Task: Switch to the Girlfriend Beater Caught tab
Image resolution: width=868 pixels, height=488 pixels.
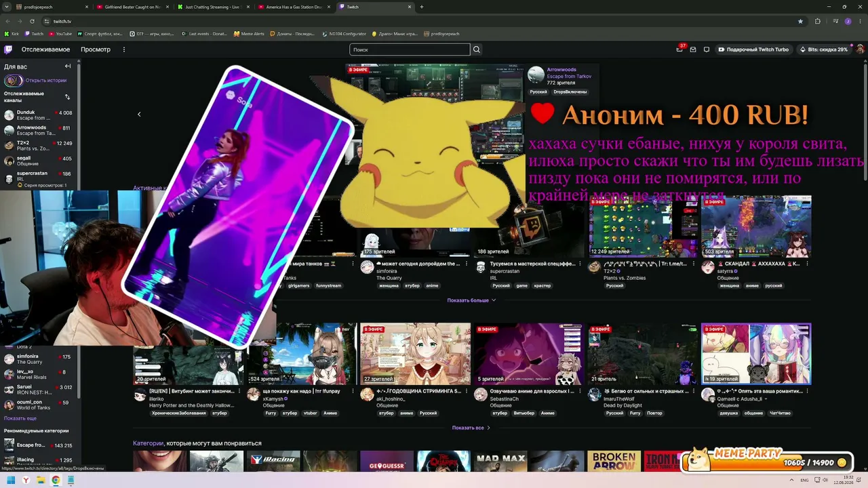Action: point(132,7)
